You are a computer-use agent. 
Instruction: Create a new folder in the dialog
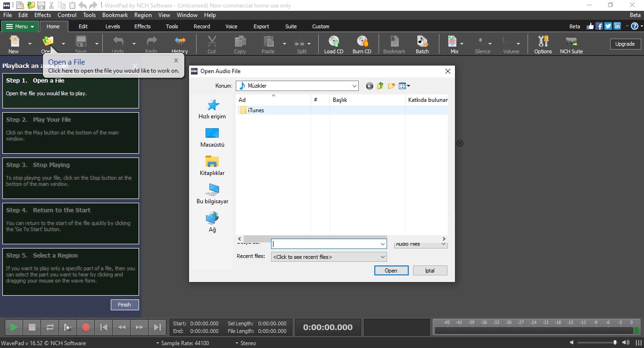click(391, 86)
